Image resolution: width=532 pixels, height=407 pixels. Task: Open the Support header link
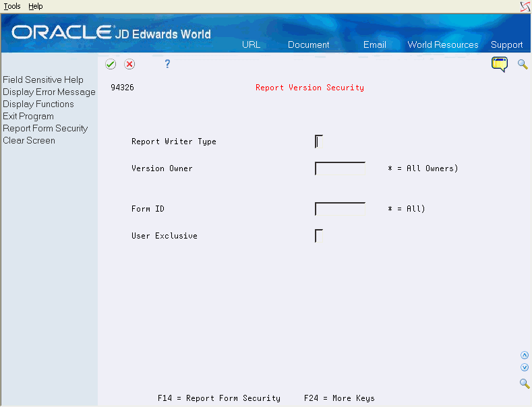point(506,44)
